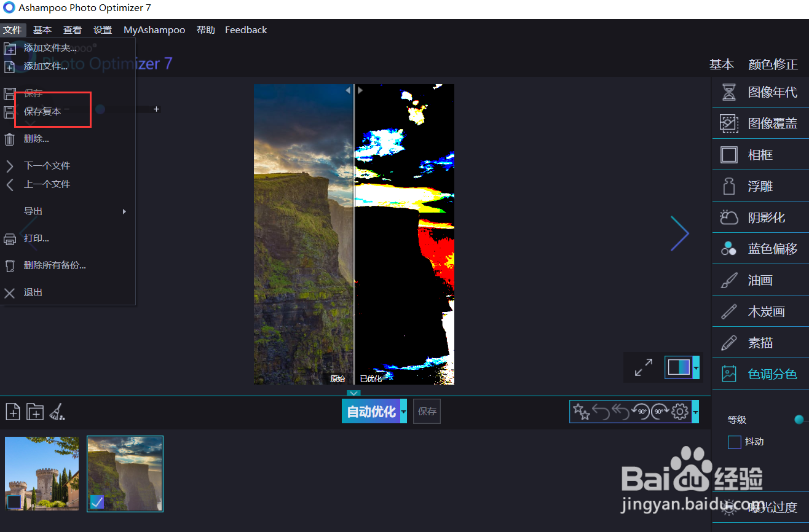Collapse the thumbnail strip with the down chevron
Screen dimensions: 809x532
click(353, 393)
